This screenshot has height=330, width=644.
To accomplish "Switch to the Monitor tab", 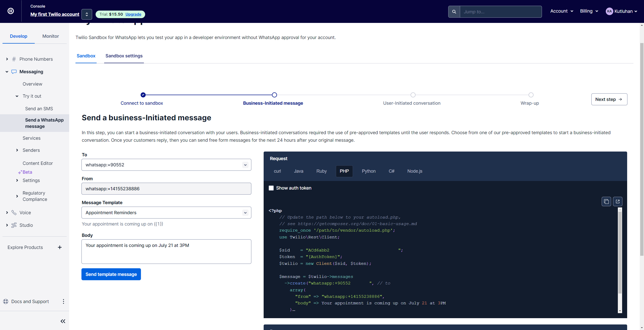I will [x=51, y=36].
